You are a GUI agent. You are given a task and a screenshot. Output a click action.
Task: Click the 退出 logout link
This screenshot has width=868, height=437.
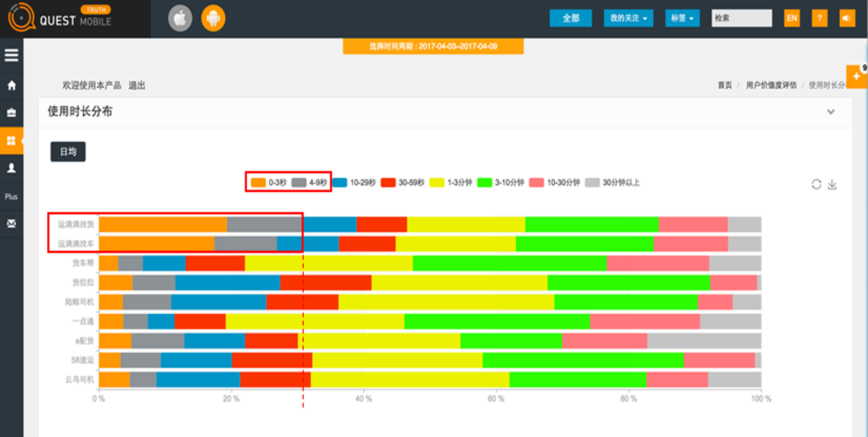[137, 86]
